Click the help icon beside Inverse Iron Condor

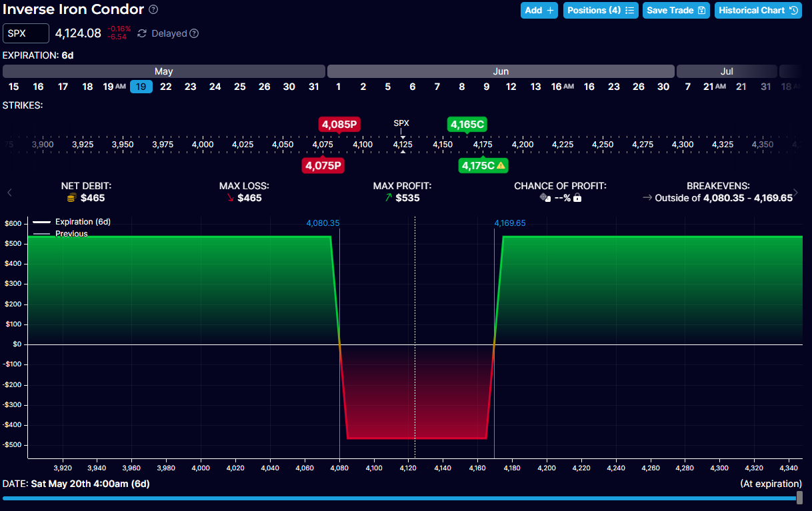153,9
